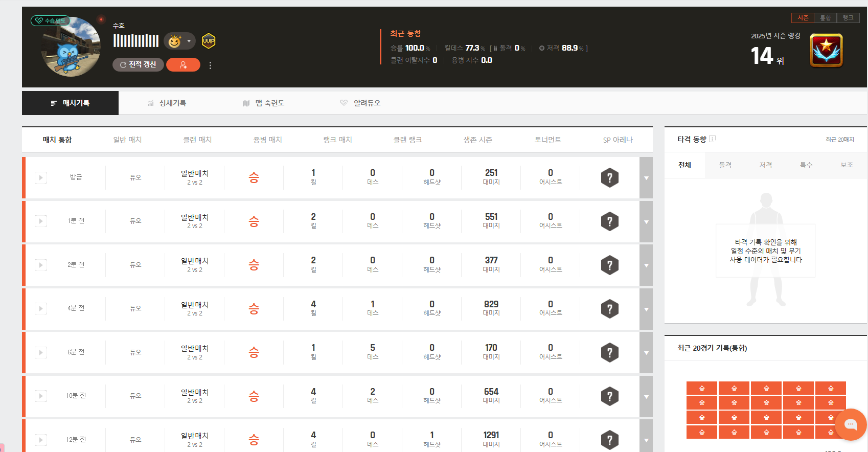Click the gold VVIP hexagon badge
The height and width of the screenshot is (452, 868).
[x=209, y=41]
